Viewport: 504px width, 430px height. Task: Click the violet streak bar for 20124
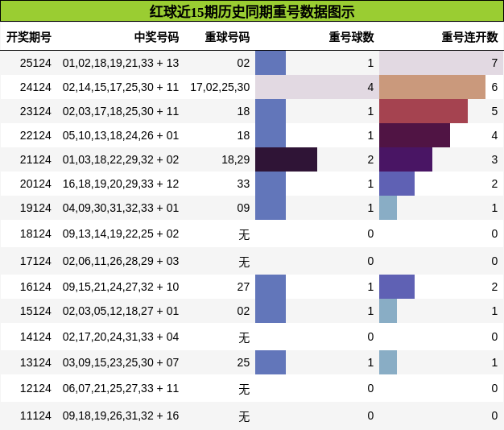click(397, 184)
